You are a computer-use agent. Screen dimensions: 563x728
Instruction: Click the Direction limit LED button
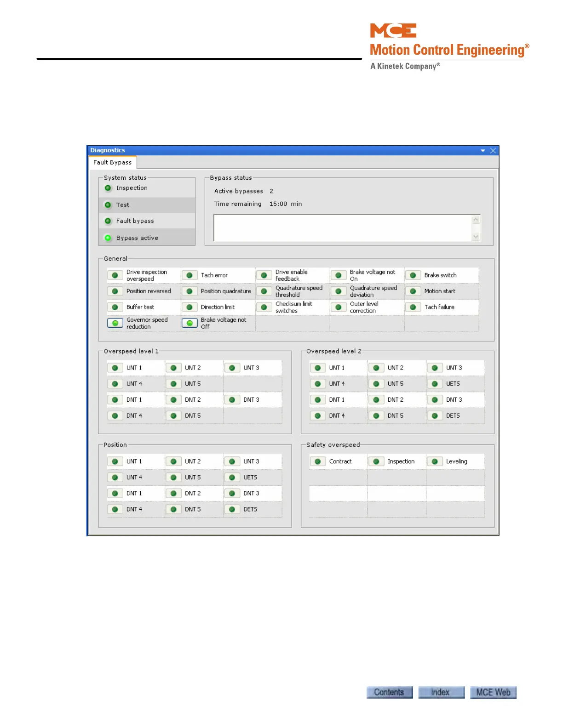click(x=190, y=307)
